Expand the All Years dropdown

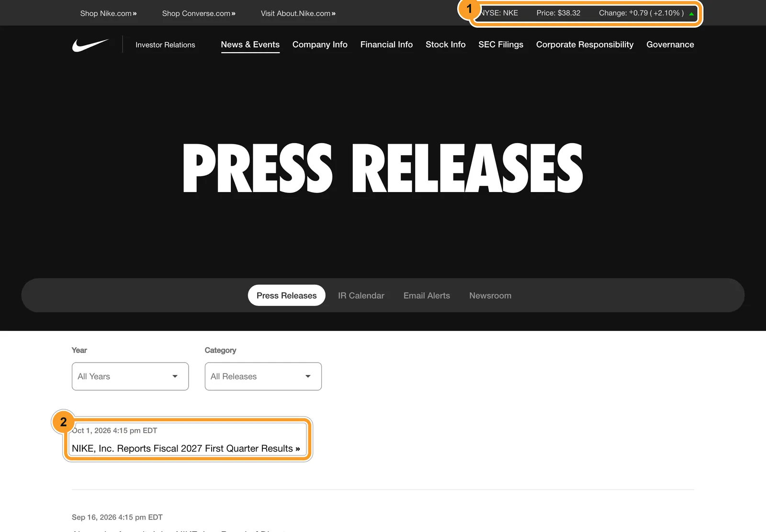(x=130, y=376)
